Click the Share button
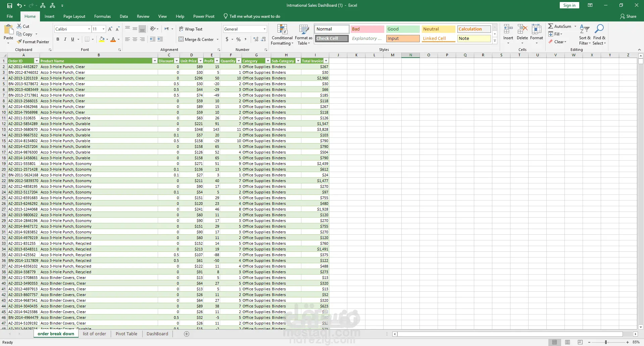This screenshot has height=346, width=644. point(628,16)
